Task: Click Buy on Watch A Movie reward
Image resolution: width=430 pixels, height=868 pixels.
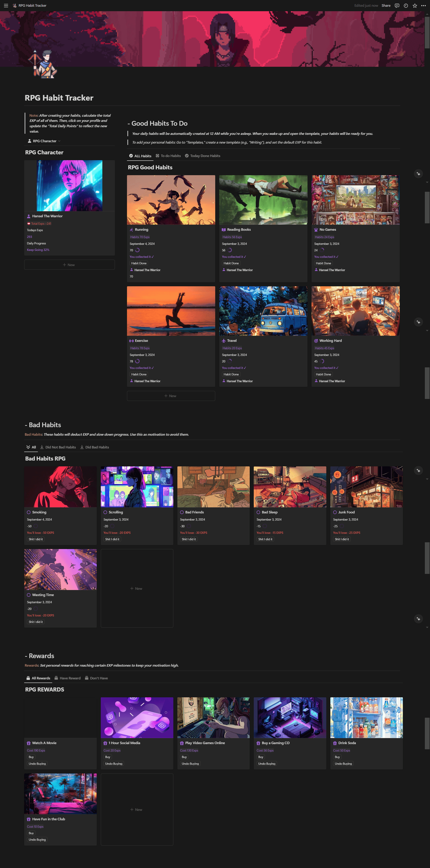Action: click(31, 757)
